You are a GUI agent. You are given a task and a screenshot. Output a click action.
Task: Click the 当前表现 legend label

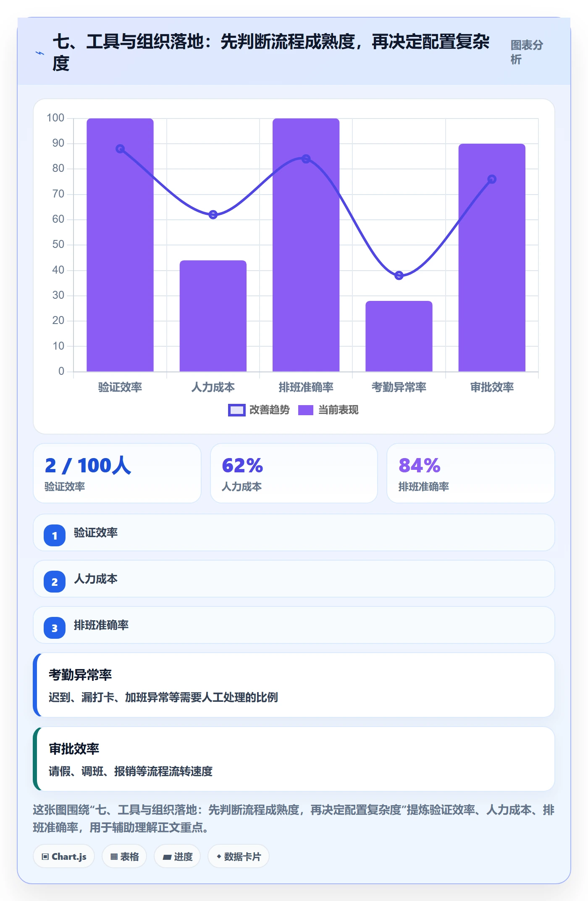338,410
